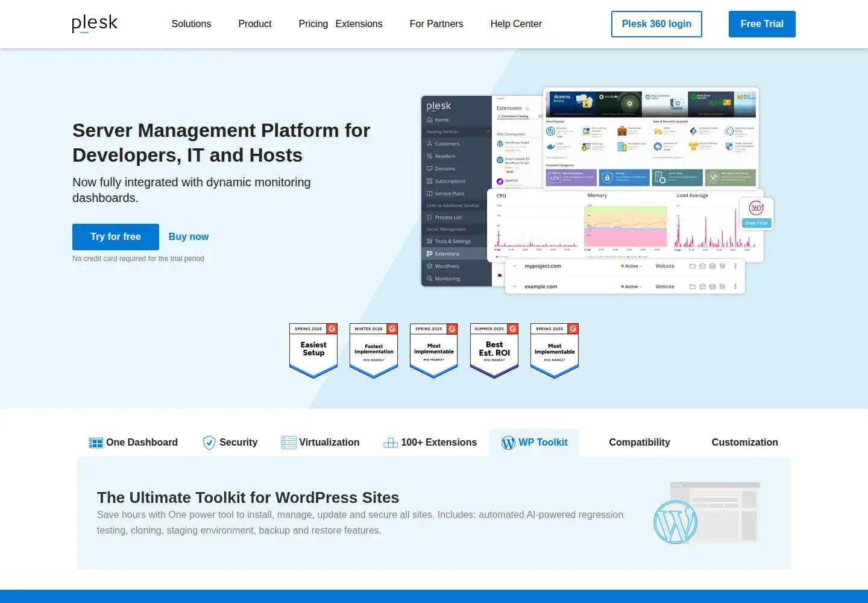This screenshot has width=868, height=603.
Task: Open Active status dropdown for myproject.com
Action: tap(632, 266)
